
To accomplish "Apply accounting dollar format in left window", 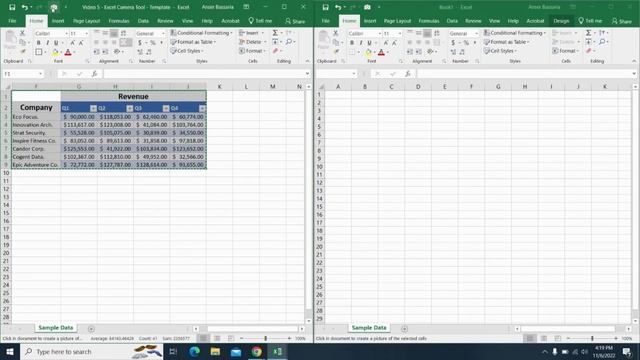I will [140, 42].
